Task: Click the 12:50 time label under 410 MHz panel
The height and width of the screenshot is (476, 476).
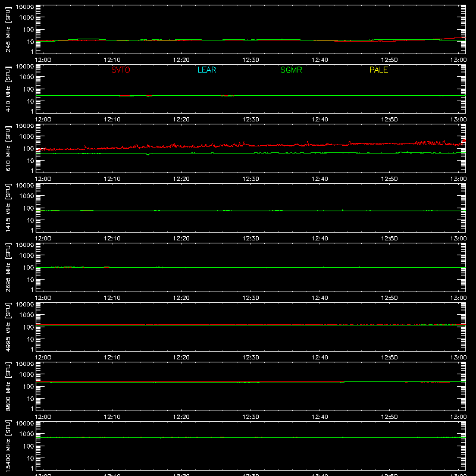Action: (389, 120)
